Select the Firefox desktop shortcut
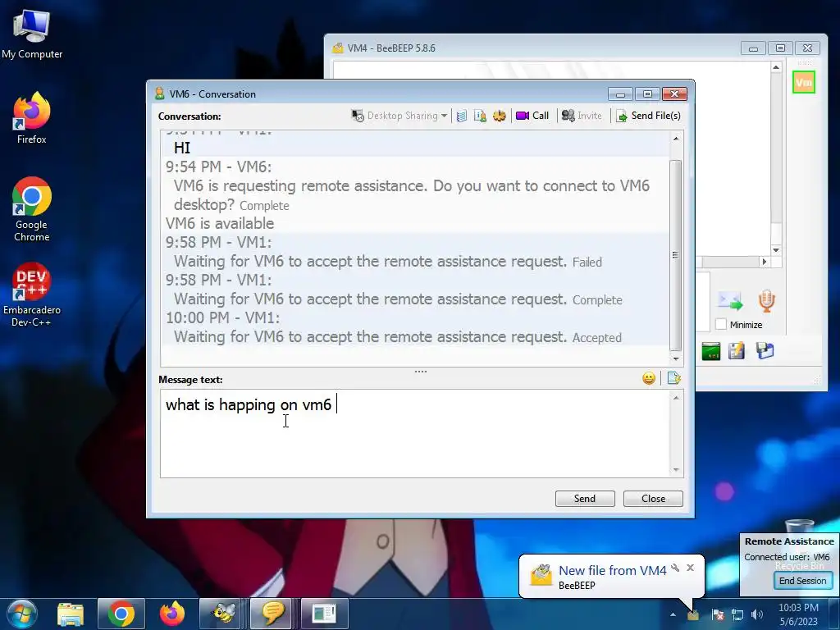Viewport: 840px width, 630px height. point(32,118)
